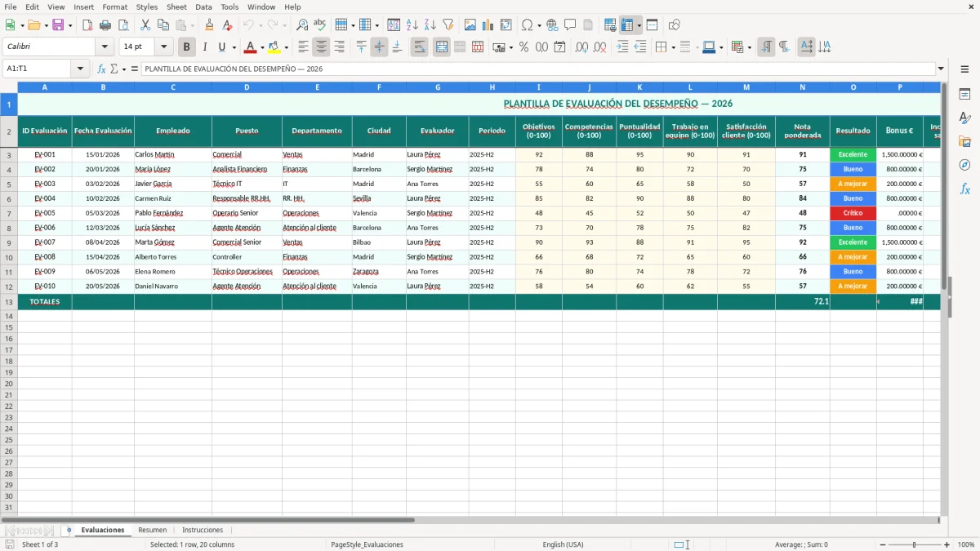
Task: Export directly as PDF
Action: pos(87,25)
